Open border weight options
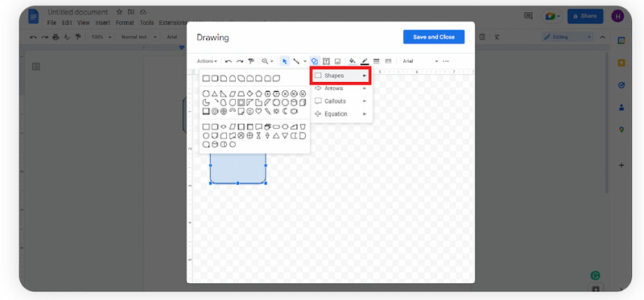 coord(376,61)
